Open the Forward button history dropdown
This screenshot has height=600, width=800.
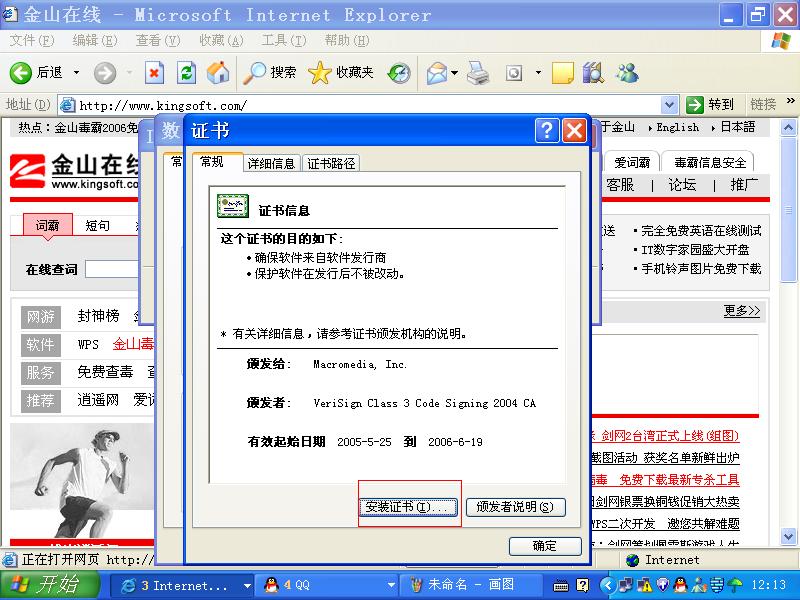click(129, 73)
